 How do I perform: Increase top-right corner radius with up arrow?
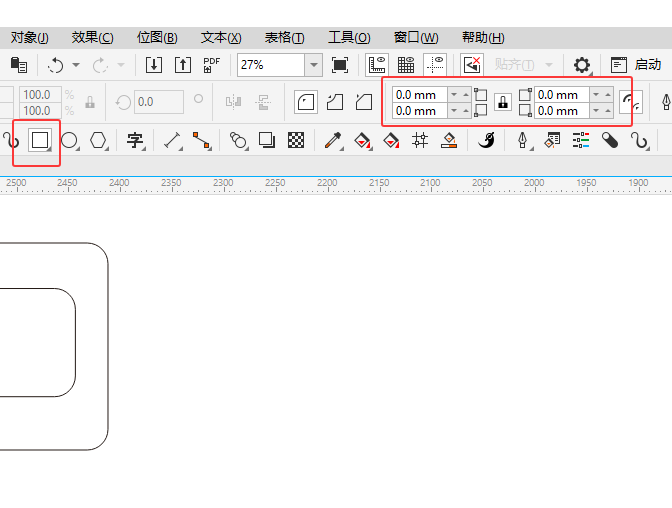[x=608, y=94]
